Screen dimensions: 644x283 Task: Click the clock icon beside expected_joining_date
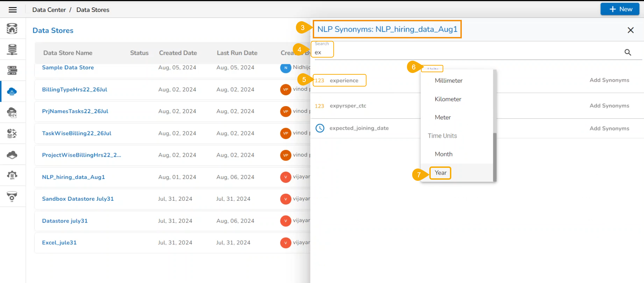point(320,128)
